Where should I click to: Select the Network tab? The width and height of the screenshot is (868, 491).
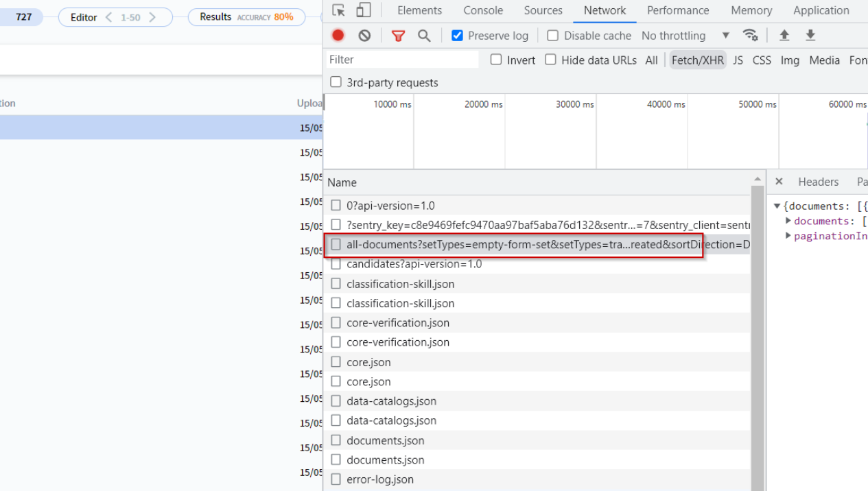tap(605, 10)
